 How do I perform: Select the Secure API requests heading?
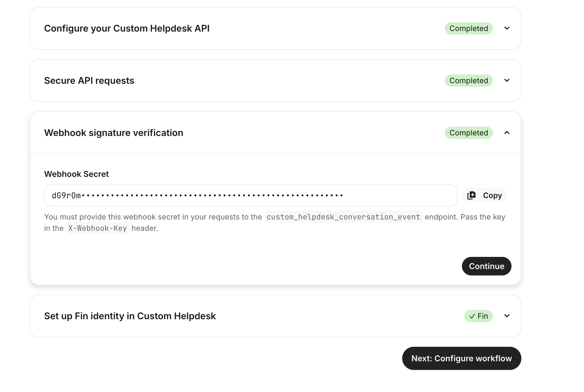point(89,81)
